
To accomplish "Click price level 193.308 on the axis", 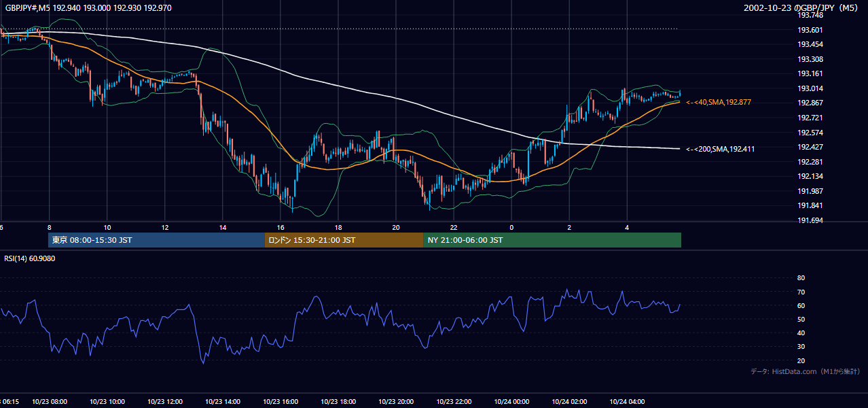I will (810, 59).
